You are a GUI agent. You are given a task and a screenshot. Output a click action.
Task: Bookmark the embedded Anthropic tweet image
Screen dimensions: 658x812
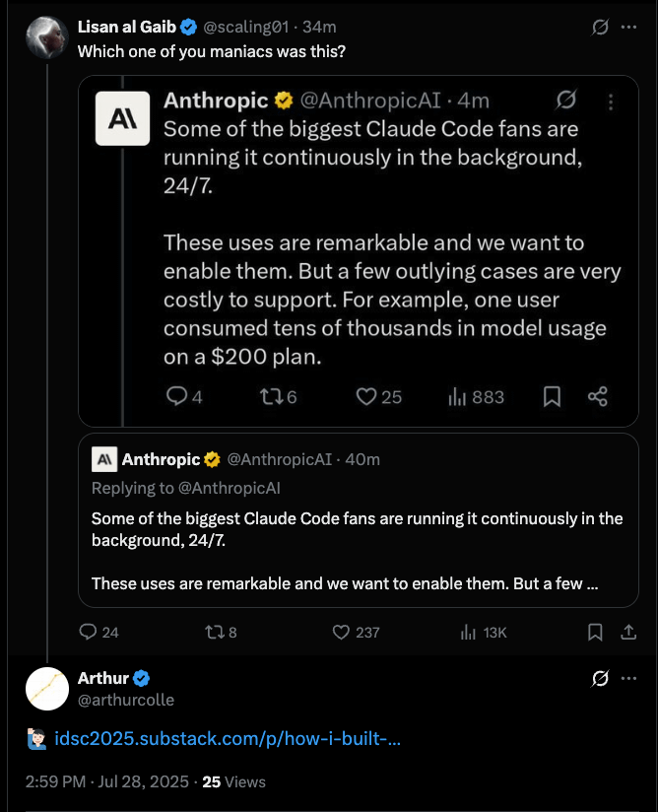click(x=552, y=397)
